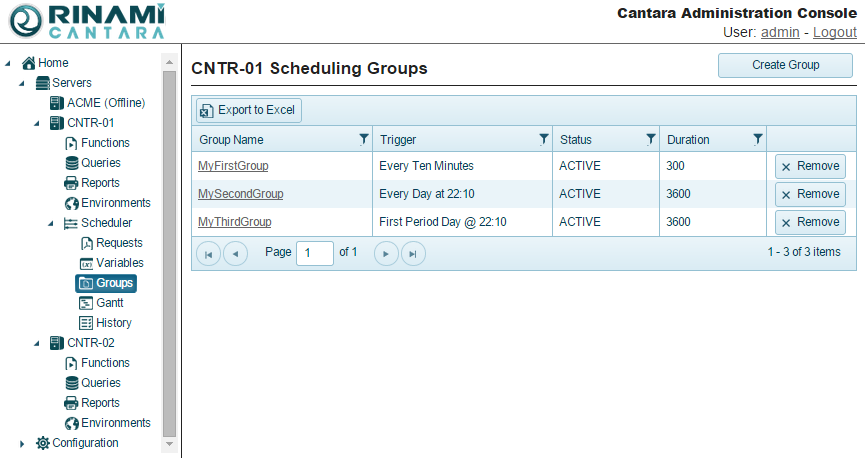Click the Gantt chart icon in sidebar
This screenshot has height=458, width=865.
tap(86, 303)
